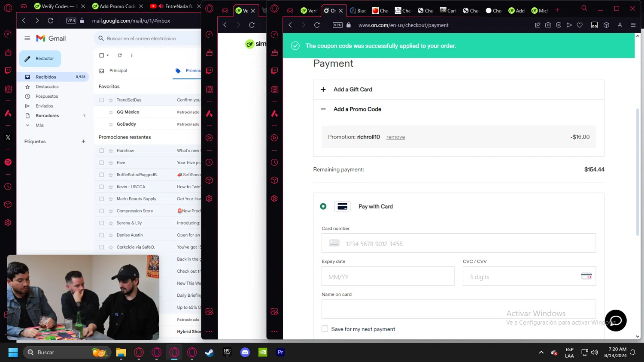The width and height of the screenshot is (644, 362).
Task: Star the GoDaddy email
Action: (111, 124)
